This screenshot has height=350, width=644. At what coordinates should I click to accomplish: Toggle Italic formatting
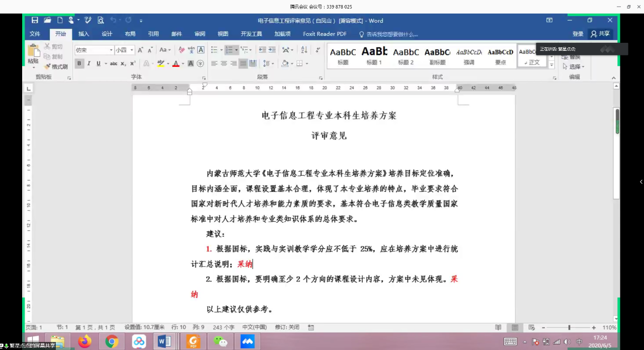point(89,63)
